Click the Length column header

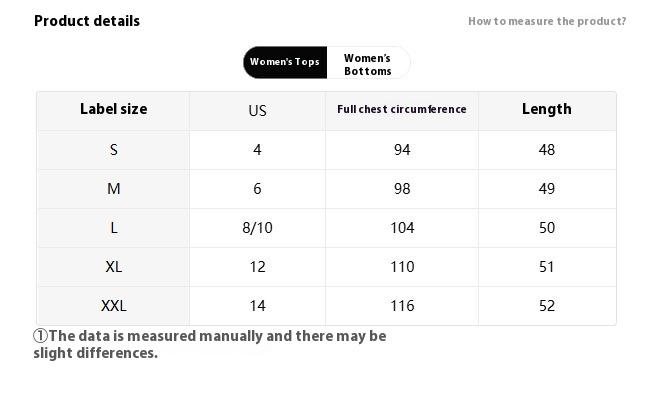[x=547, y=109]
